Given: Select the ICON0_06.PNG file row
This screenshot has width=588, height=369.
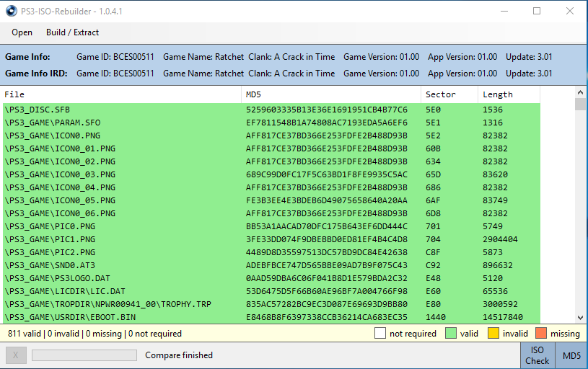Looking at the screenshot, I should pyautogui.click(x=271, y=213).
